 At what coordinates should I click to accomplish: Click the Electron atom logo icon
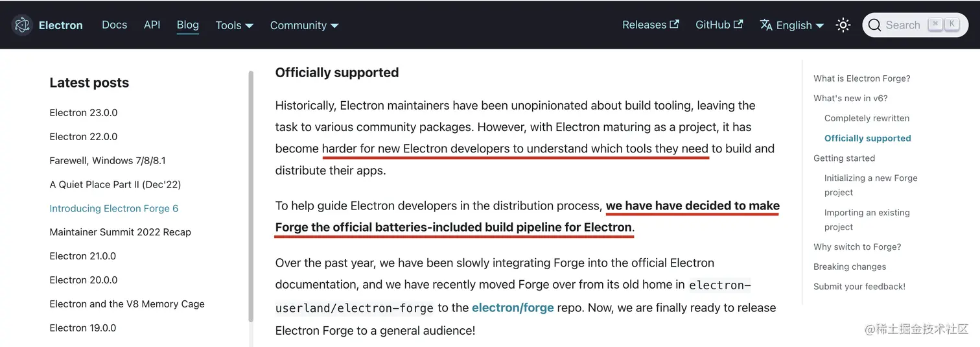(x=22, y=25)
